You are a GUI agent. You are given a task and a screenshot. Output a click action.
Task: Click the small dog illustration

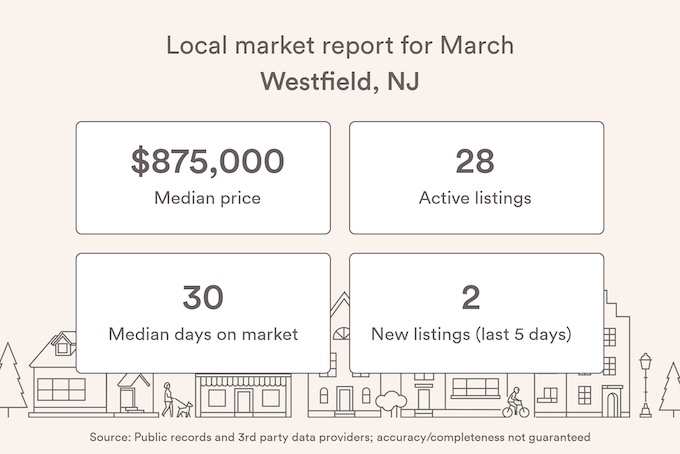tap(185, 410)
